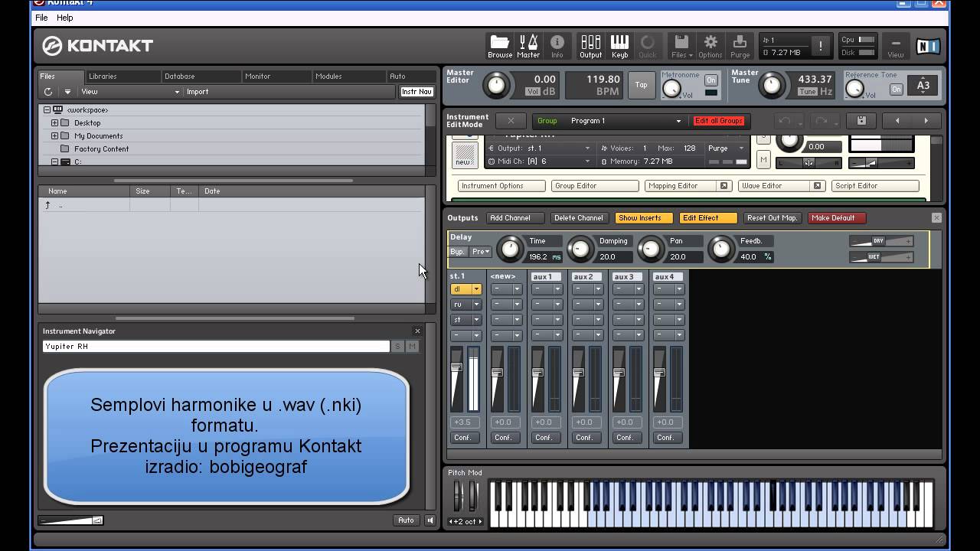
Task: Open the Browse panel icon
Action: coord(499,46)
